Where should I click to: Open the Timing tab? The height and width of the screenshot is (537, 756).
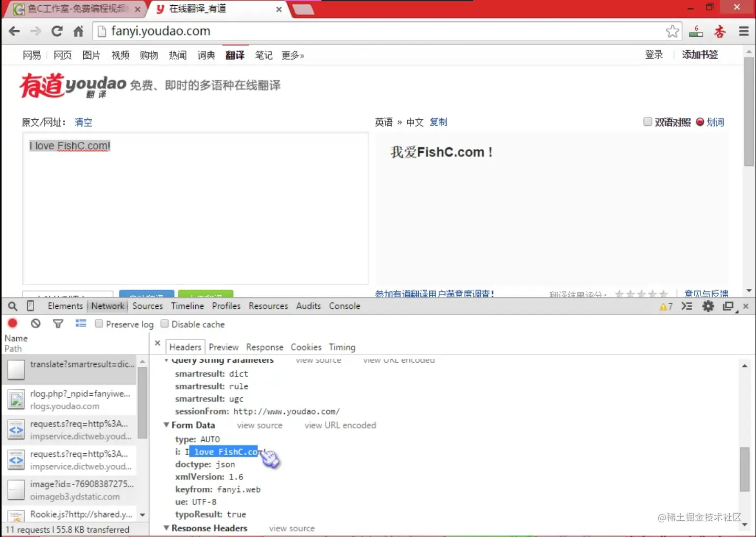coord(342,347)
